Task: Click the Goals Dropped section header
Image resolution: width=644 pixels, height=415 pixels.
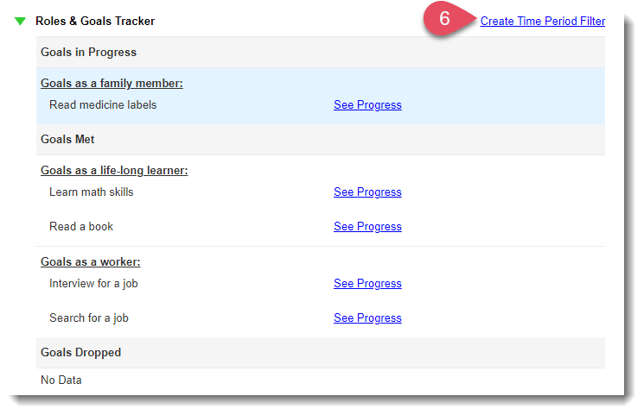Action: point(80,353)
